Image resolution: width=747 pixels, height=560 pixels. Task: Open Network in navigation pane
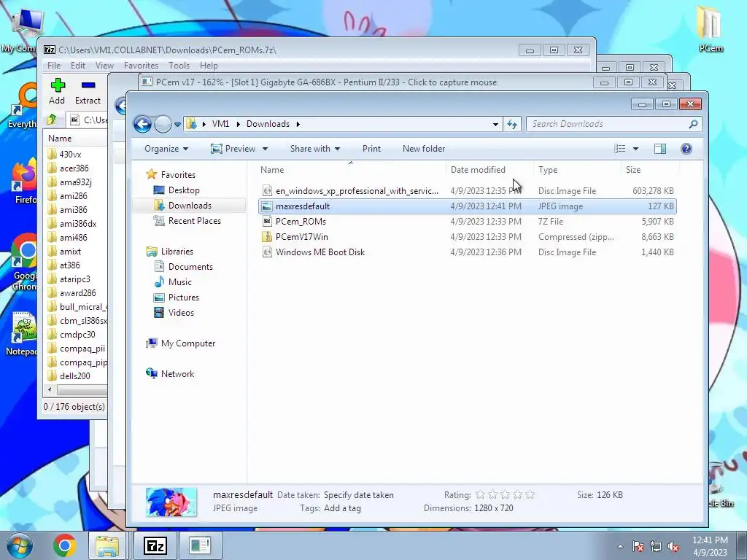click(x=177, y=374)
